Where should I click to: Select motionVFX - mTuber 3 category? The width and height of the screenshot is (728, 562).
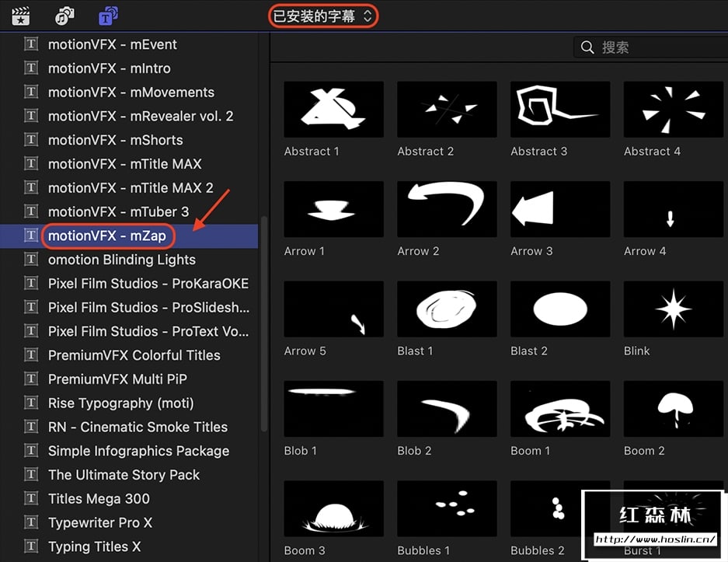pos(129,211)
